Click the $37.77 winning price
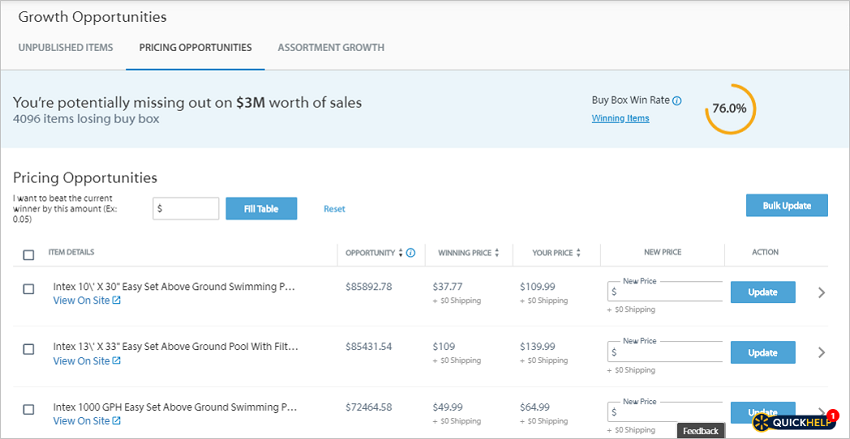Image resolution: width=850 pixels, height=439 pixels. click(448, 287)
